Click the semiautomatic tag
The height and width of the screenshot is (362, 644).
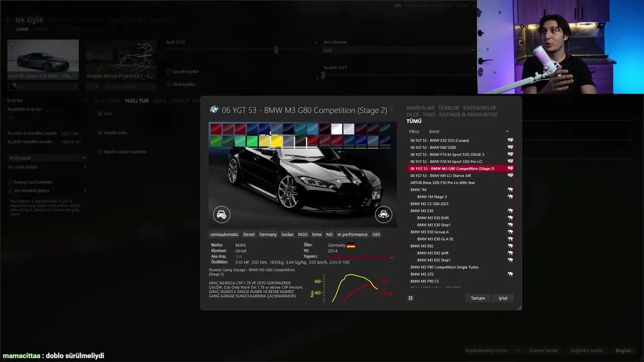pos(224,234)
